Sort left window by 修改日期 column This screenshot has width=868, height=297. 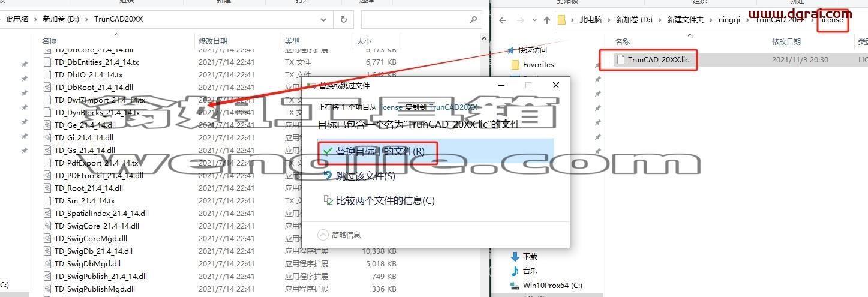(x=213, y=41)
